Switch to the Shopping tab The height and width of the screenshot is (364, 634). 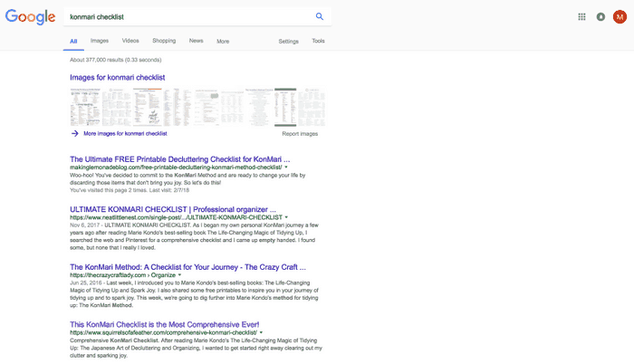pyautogui.click(x=164, y=41)
